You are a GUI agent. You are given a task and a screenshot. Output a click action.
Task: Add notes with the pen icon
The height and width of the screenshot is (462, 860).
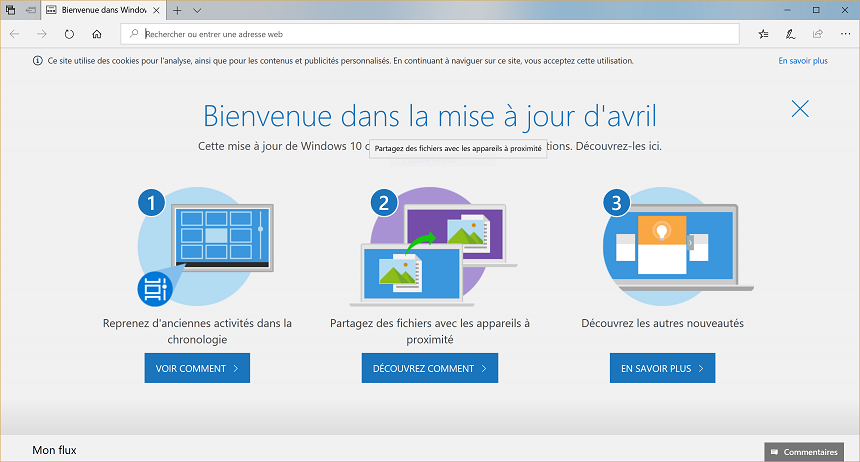pos(790,34)
